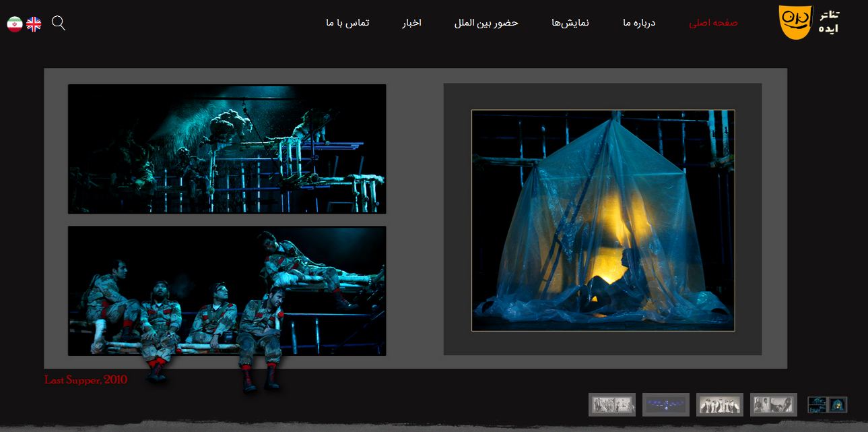Open the اخبار menu item
The width and height of the screenshot is (868, 432).
coord(412,23)
